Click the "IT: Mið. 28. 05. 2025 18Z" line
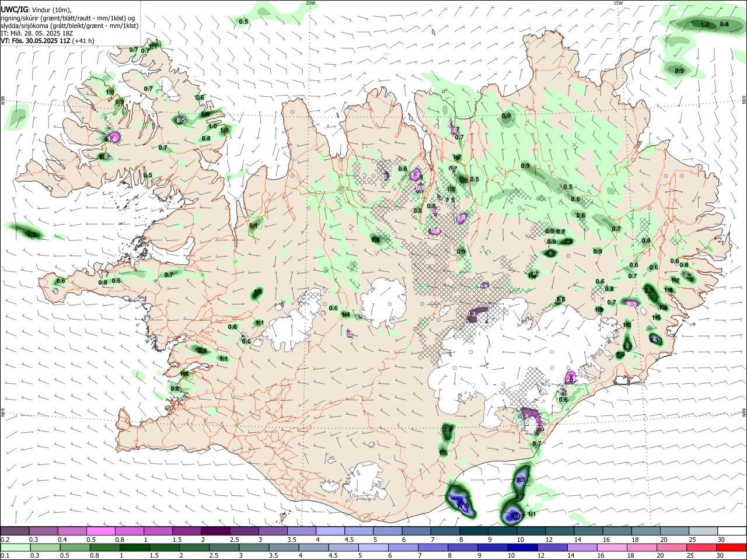This screenshot has height=560, width=747. [37, 33]
